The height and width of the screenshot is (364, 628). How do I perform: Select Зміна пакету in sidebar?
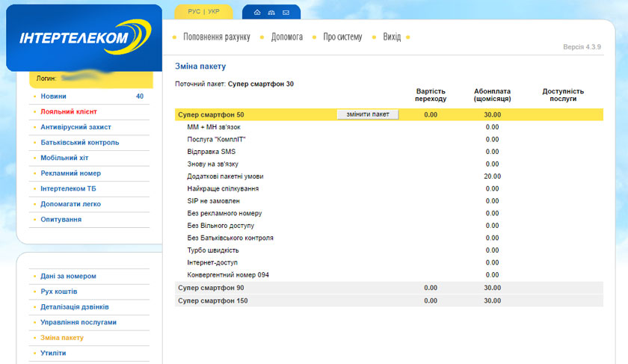tap(62, 338)
